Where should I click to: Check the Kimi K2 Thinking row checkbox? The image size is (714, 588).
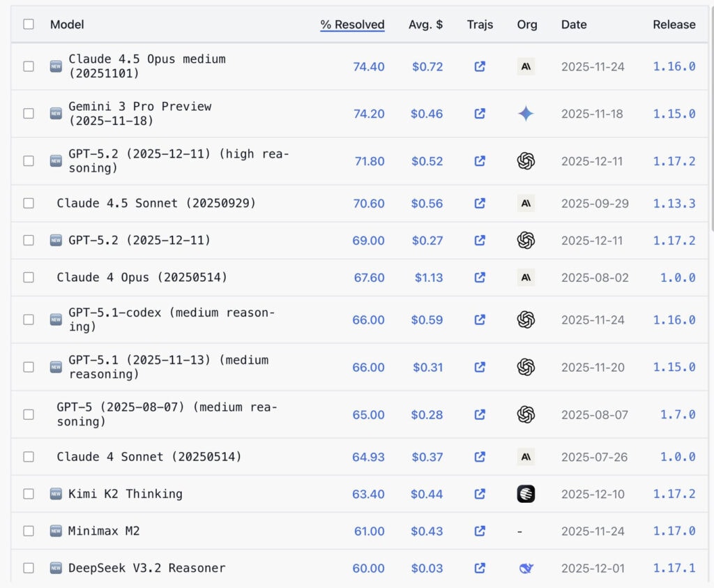point(29,494)
